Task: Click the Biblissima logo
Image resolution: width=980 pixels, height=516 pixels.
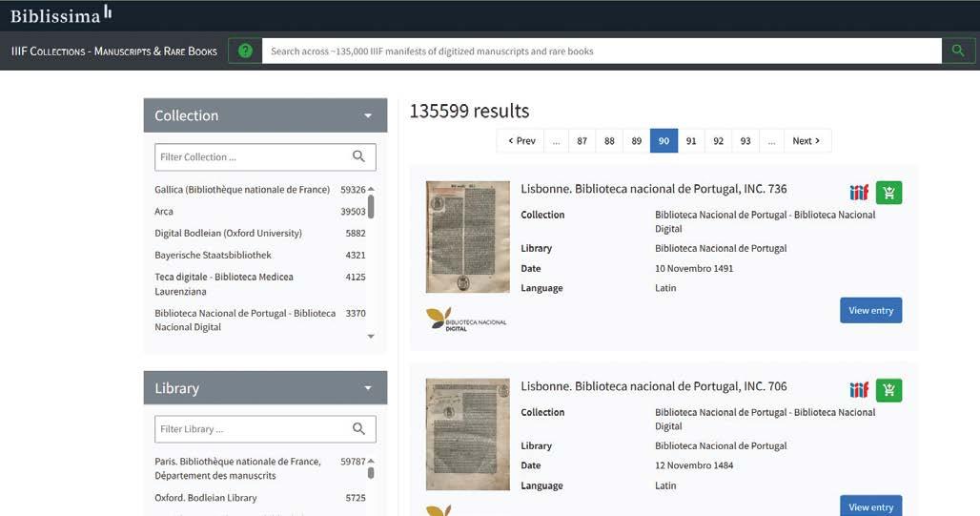Action: click(x=61, y=15)
